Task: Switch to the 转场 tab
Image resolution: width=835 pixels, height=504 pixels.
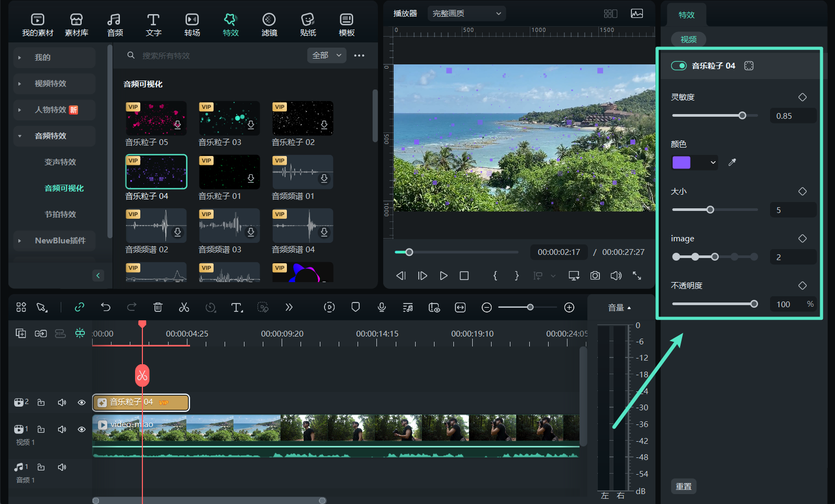Action: (x=192, y=25)
